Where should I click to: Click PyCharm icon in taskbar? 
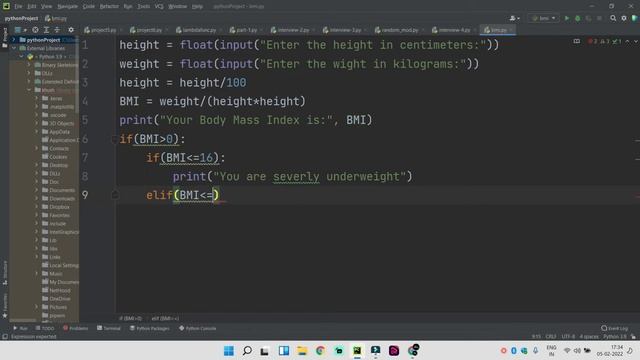(357, 351)
